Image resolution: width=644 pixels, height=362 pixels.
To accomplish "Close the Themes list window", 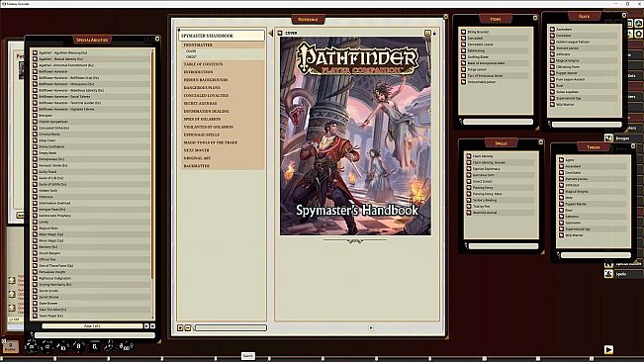I will point(633,145).
